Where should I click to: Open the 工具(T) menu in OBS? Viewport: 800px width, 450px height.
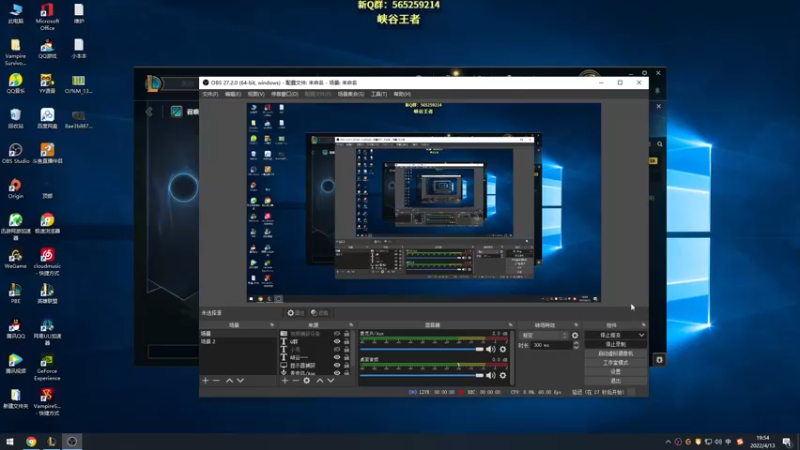(x=379, y=94)
